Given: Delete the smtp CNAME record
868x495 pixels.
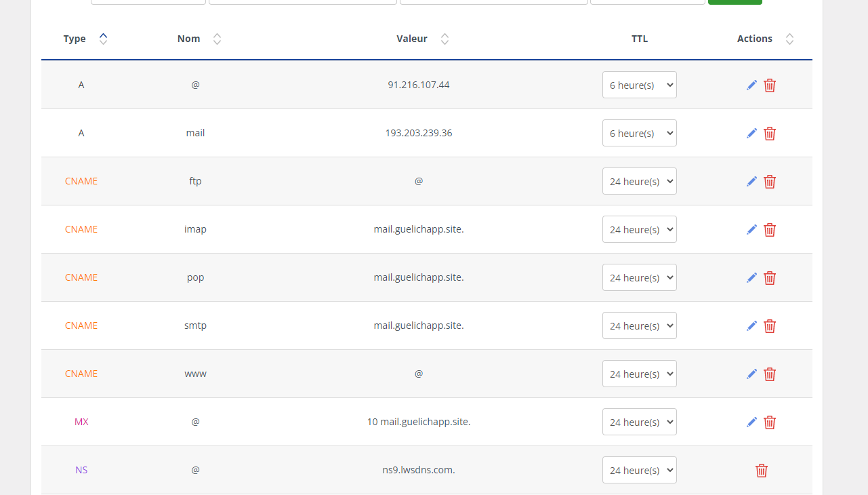Looking at the screenshot, I should point(770,326).
